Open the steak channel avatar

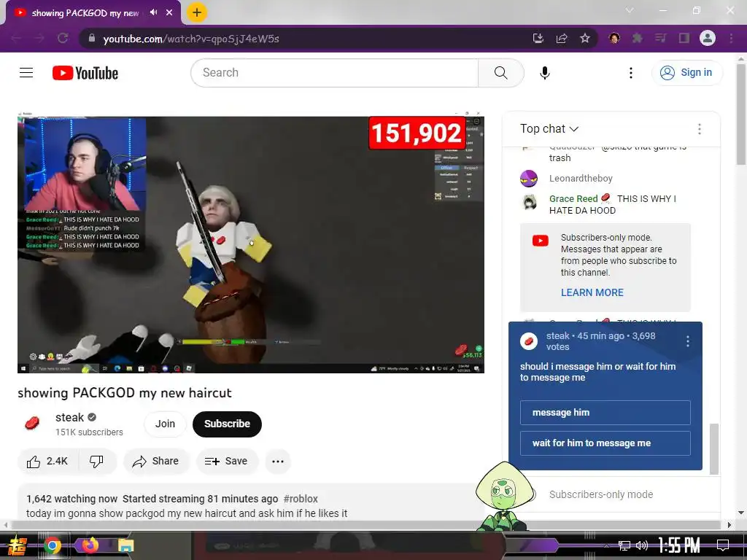coord(32,423)
